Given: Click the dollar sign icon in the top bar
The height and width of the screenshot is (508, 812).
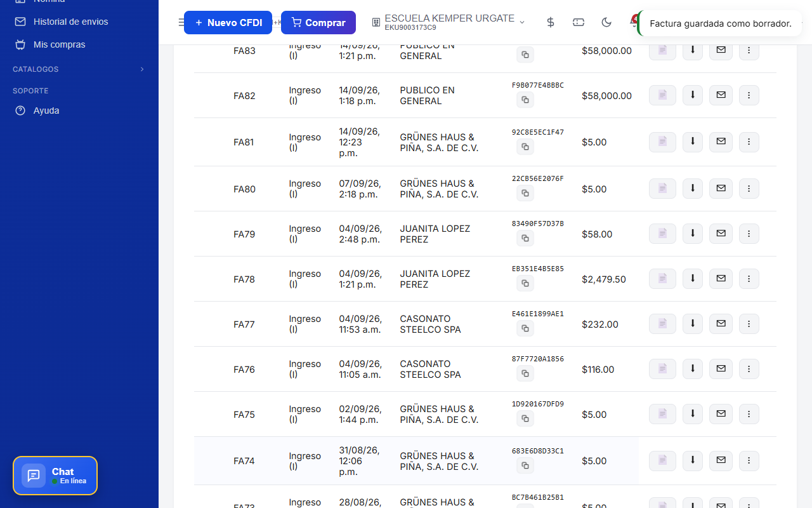Looking at the screenshot, I should tap(551, 22).
